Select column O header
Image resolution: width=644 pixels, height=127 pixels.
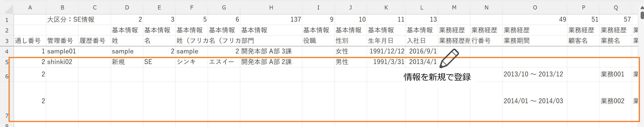535,7
